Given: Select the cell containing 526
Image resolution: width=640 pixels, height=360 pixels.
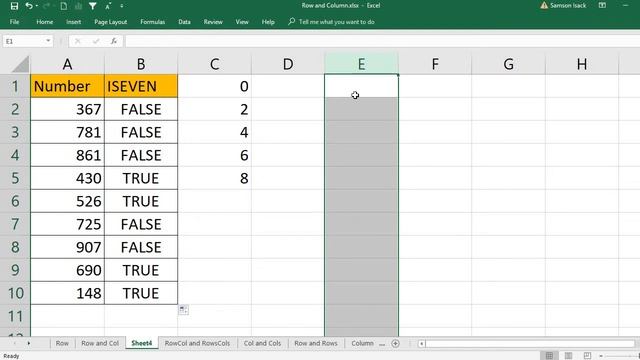Looking at the screenshot, I should (67, 201).
